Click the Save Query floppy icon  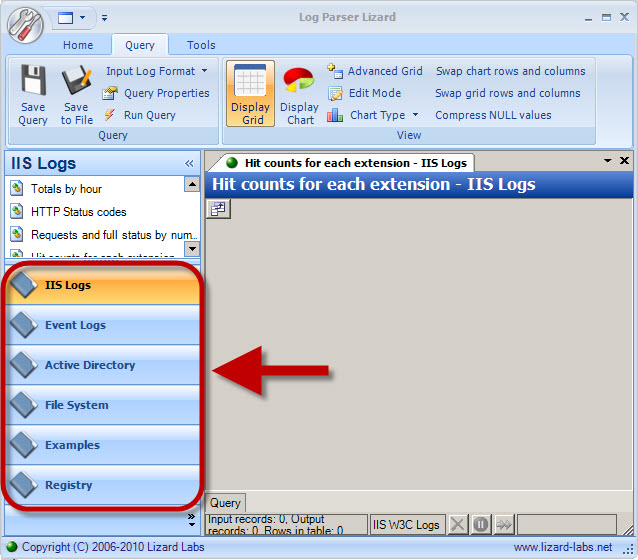[33, 79]
